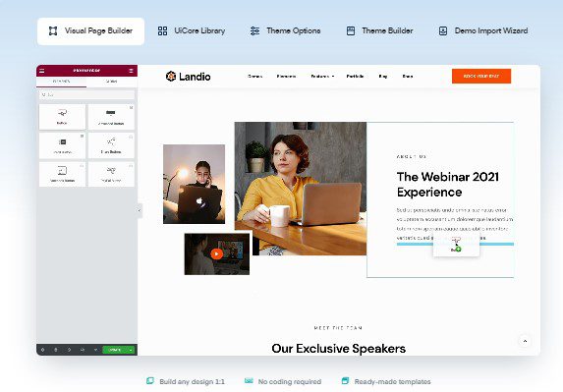The image size is (563, 392).
Task: Switch to the Theme Builder tab
Action: [x=379, y=30]
